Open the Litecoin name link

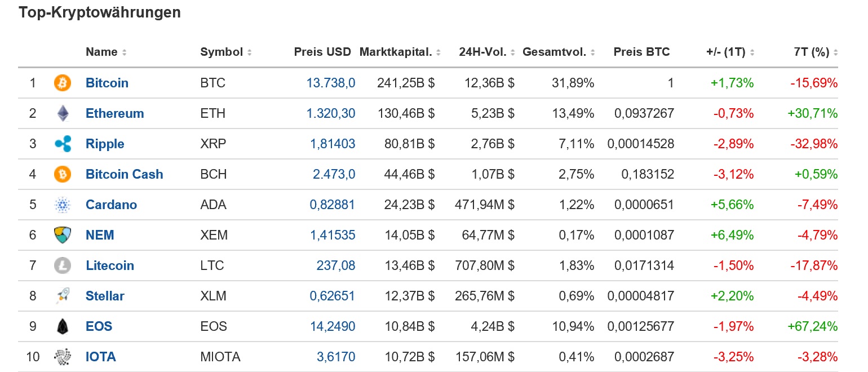click(110, 266)
